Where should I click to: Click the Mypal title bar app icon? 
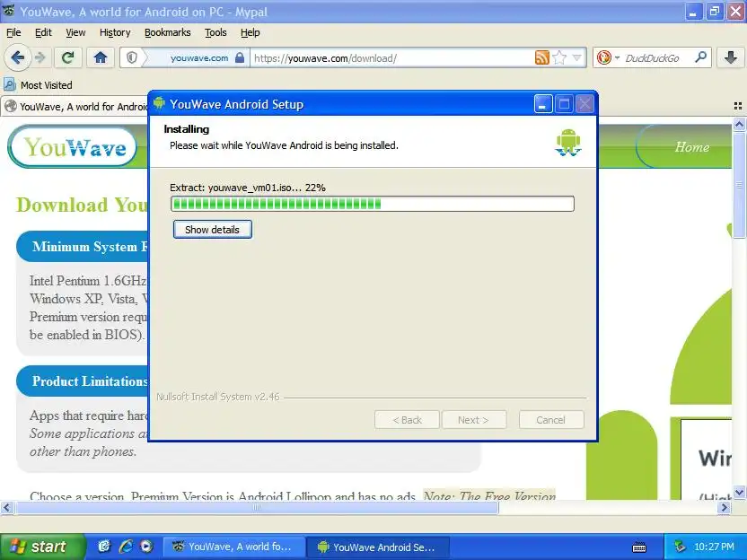9,11
